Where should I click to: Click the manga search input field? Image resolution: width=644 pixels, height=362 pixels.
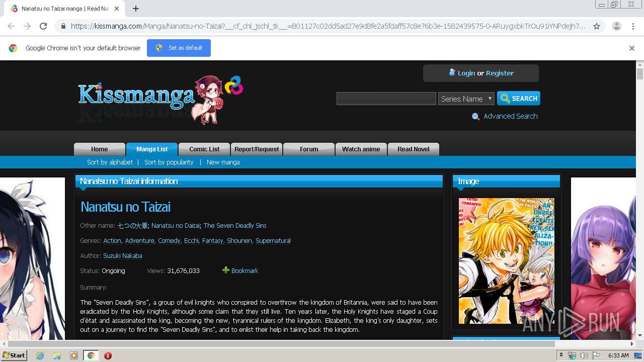386,99
